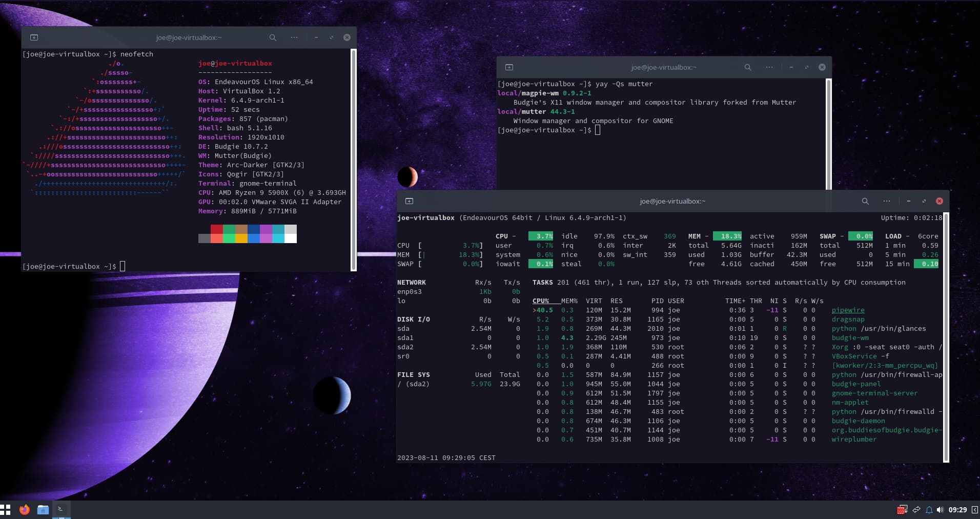Image resolution: width=980 pixels, height=519 pixels.
Task: Open file manager home folder from taskbar
Action: coord(43,510)
